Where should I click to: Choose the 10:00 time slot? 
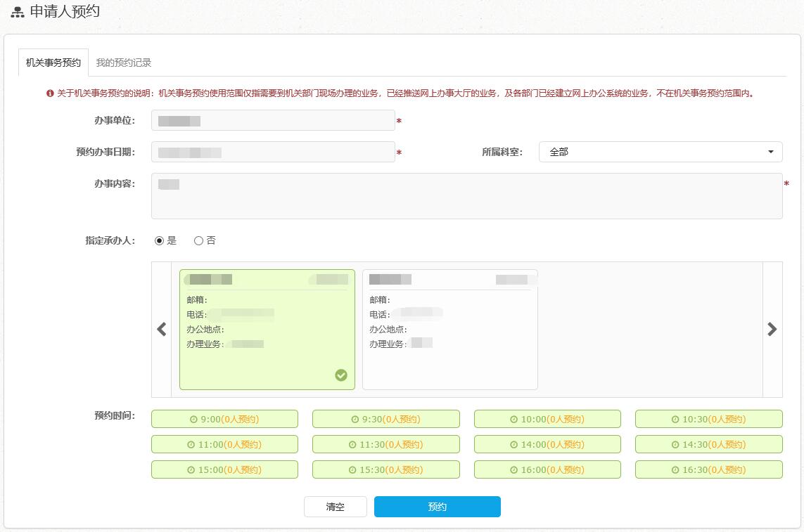pos(548,419)
